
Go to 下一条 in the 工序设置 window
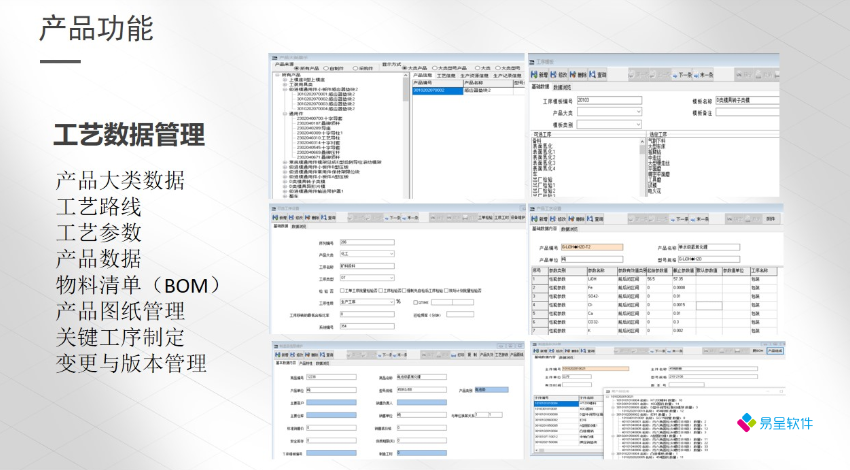tap(392, 217)
